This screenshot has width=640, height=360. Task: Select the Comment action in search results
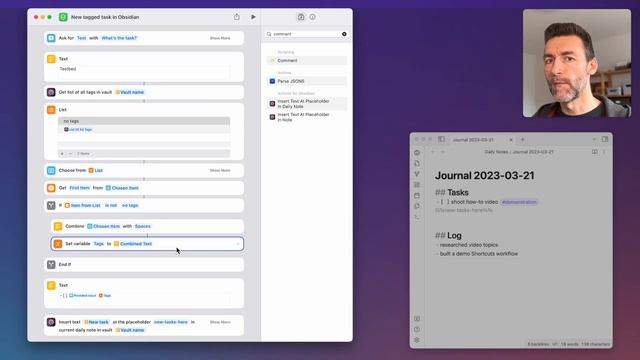click(x=307, y=60)
